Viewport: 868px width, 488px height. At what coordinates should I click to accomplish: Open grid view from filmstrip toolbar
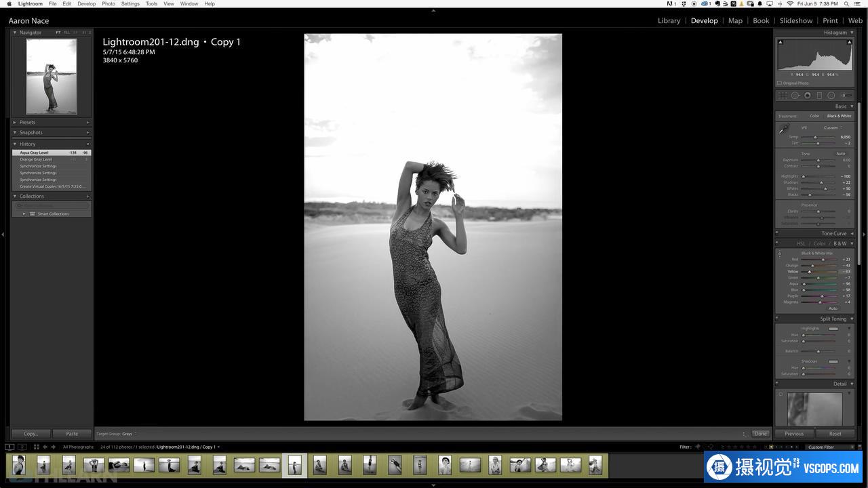tap(35, 447)
